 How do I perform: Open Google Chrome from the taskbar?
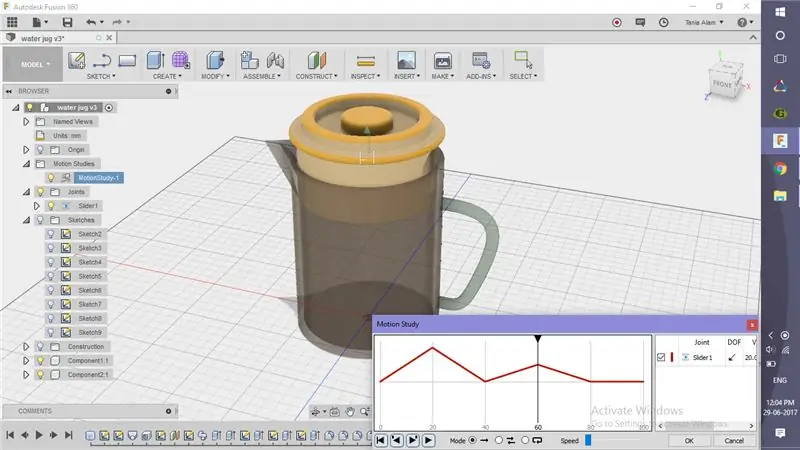click(x=780, y=168)
